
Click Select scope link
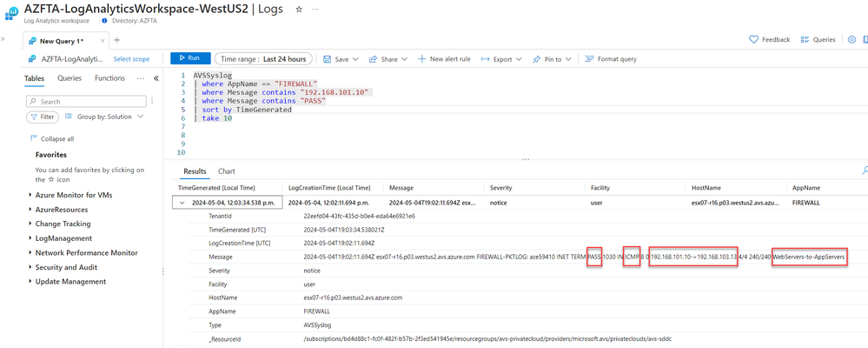[x=131, y=59]
